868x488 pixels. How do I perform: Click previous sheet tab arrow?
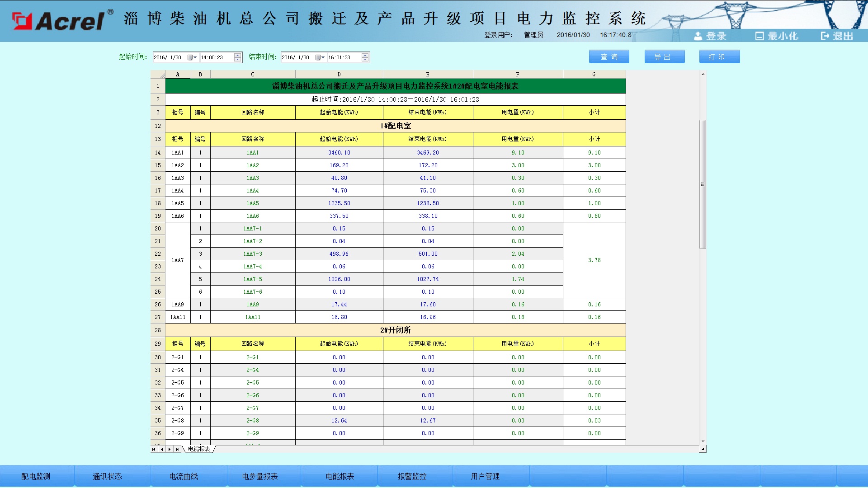click(162, 449)
